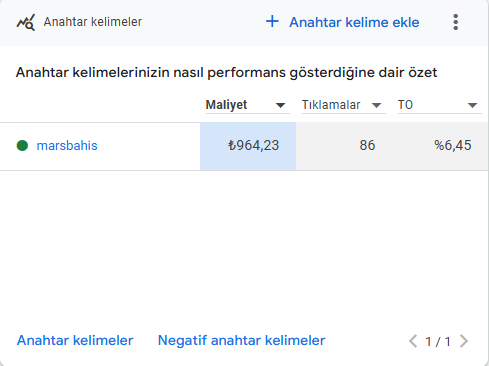Open the Anahtar kelimeler link at bottom
Viewport: 489px width, 366px height.
(75, 340)
